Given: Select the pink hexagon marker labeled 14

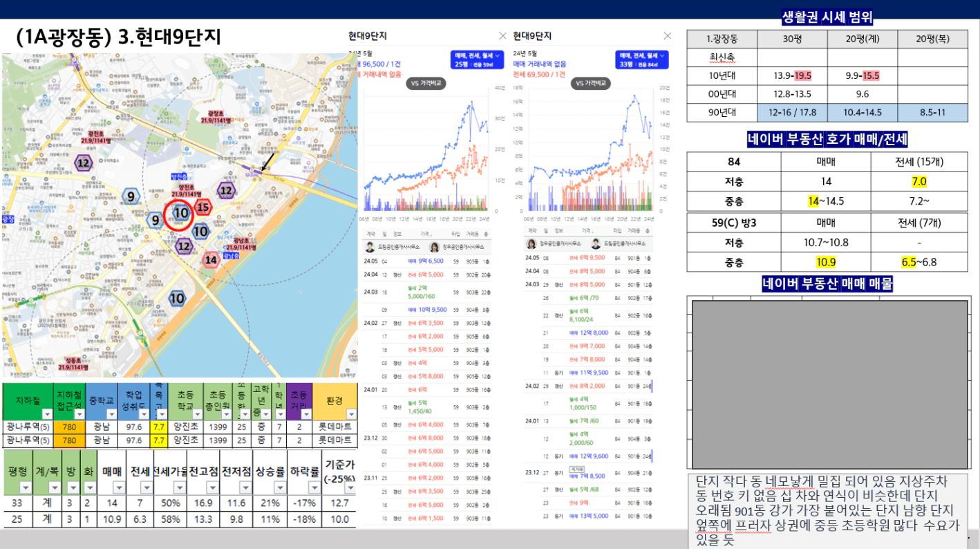Looking at the screenshot, I should pos(211,260).
